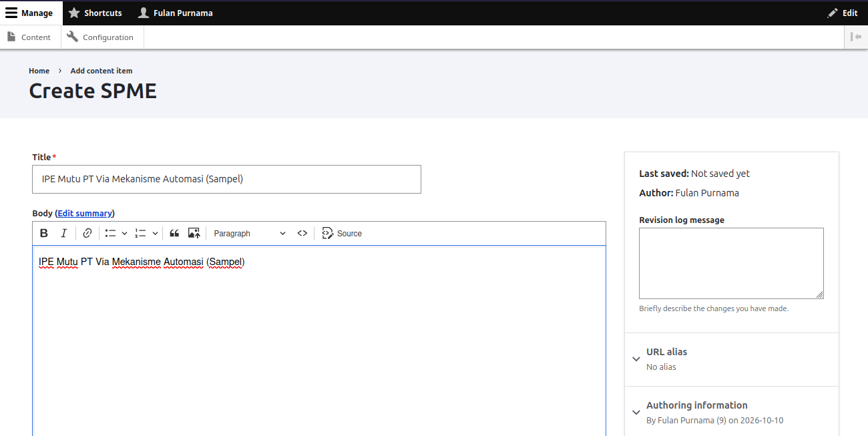Open the Paragraph heading format dropdown
Viewport: 868px width, 436px height.
[x=249, y=233]
